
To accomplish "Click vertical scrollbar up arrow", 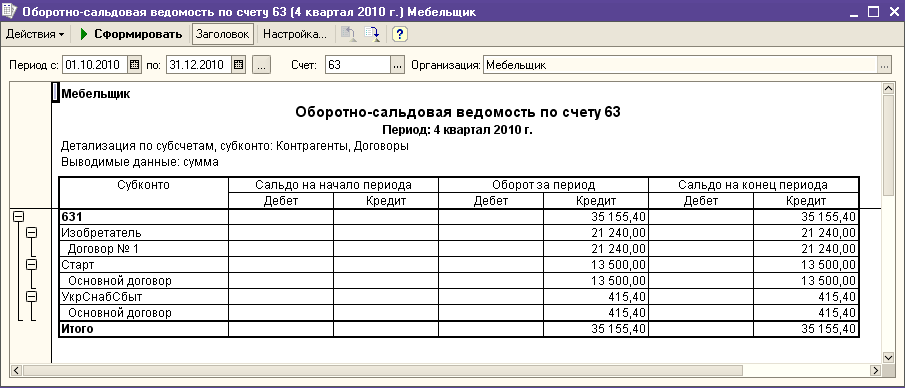I will coord(888,88).
